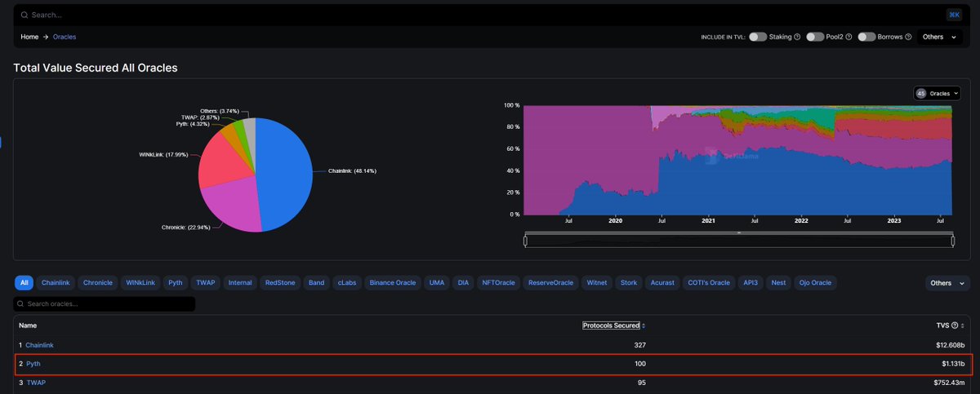
Task: Click the 327 protocols secured value
Action: (639, 345)
